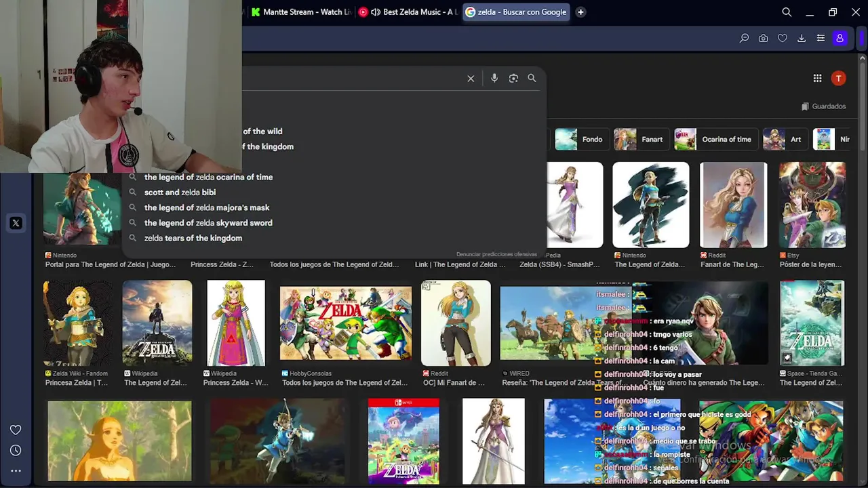
Task: Filter images by Art chip
Action: [784, 140]
